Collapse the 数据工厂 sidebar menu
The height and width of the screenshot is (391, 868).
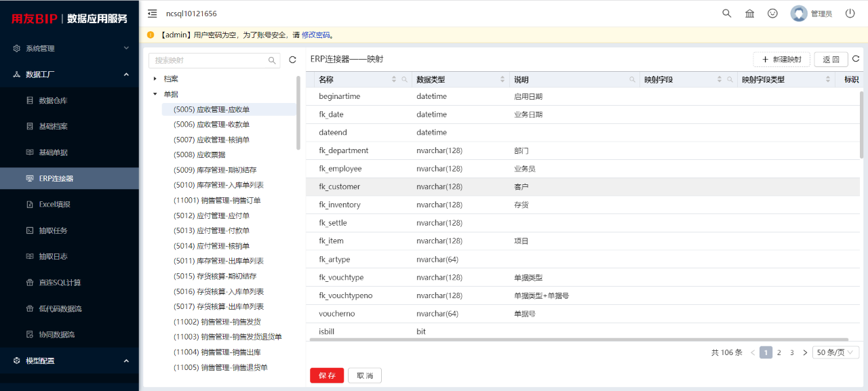(x=126, y=74)
